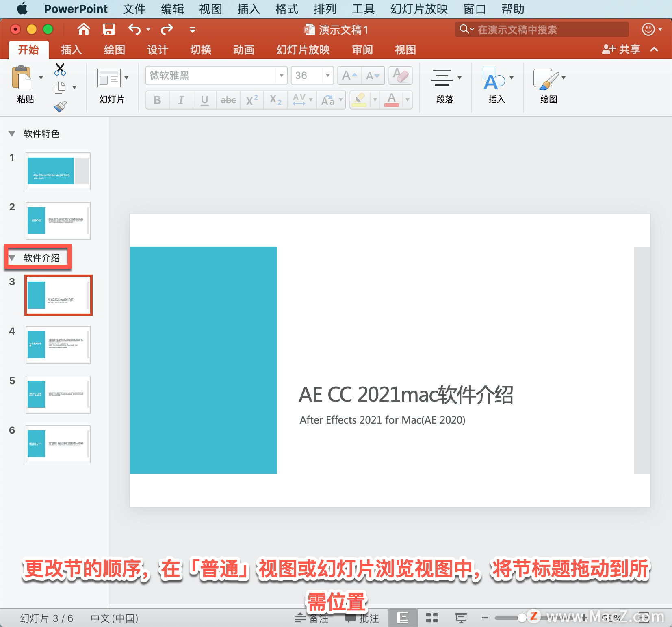This screenshot has width=672, height=627.
Task: Open the customize quick access toolbar arrow
Action: [193, 30]
